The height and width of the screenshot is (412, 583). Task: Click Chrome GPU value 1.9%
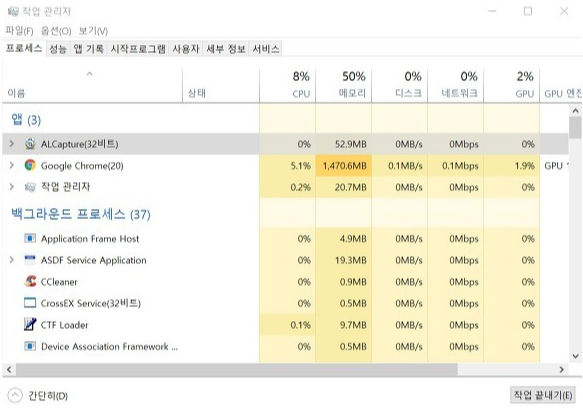pyautogui.click(x=525, y=165)
